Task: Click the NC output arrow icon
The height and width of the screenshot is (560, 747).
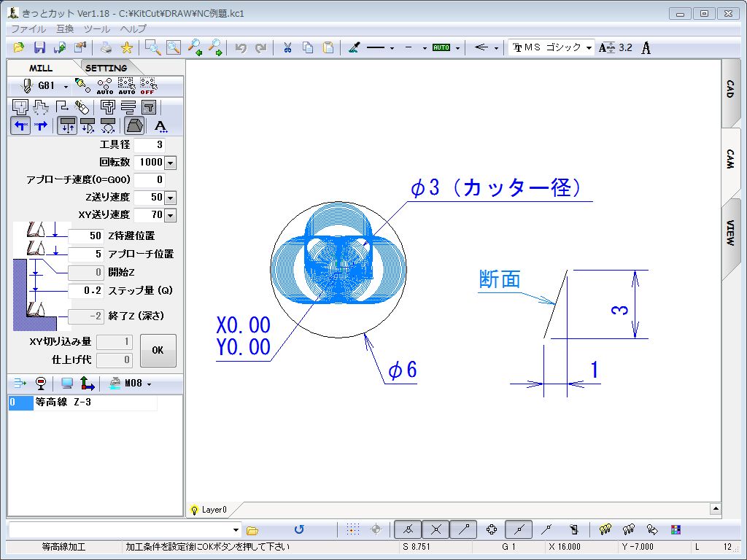Action: pos(20,384)
